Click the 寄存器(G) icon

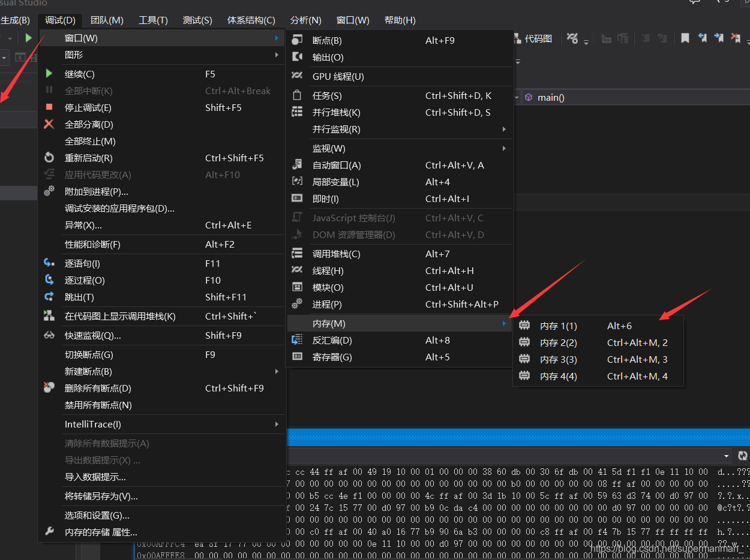coord(297,357)
